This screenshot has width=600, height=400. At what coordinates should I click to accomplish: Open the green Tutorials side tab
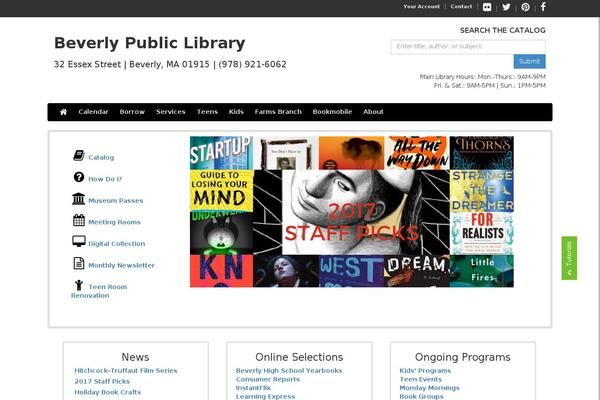coord(569,258)
